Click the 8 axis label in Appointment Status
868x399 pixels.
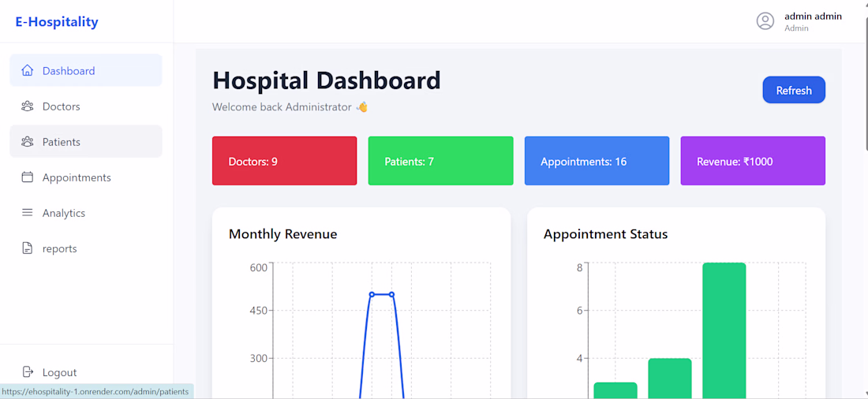[579, 268]
